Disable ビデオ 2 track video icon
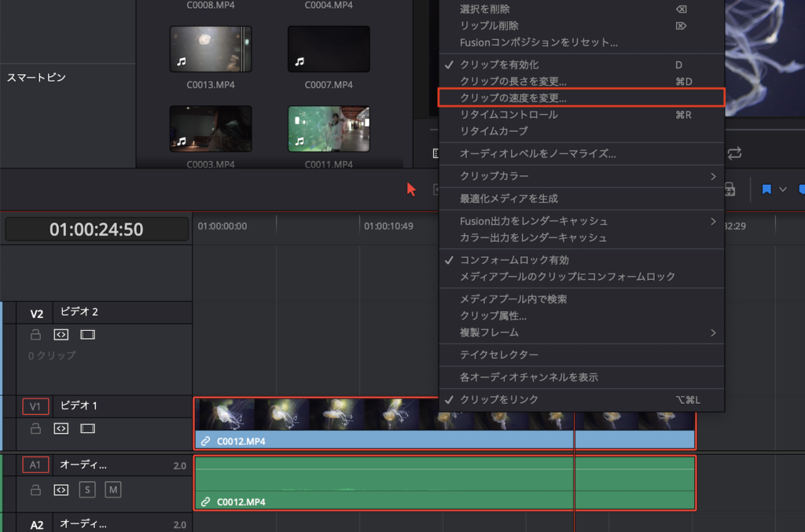The image size is (805, 532). (88, 335)
